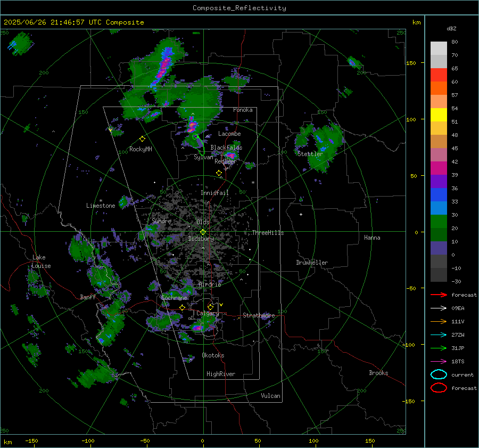Click the HighRiver town label
Screen dimensions: 479x448
(221, 374)
